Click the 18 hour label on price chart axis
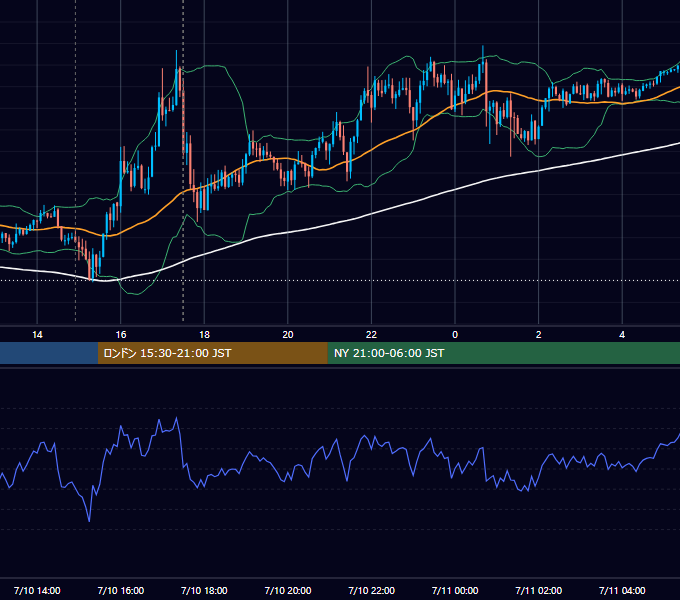Image resolution: width=680 pixels, height=600 pixels. [x=204, y=335]
